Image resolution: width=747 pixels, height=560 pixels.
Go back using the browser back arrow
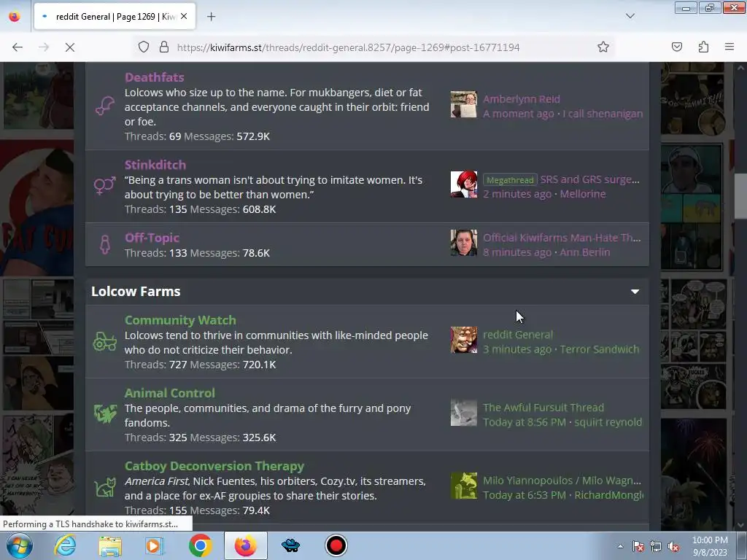[18, 47]
